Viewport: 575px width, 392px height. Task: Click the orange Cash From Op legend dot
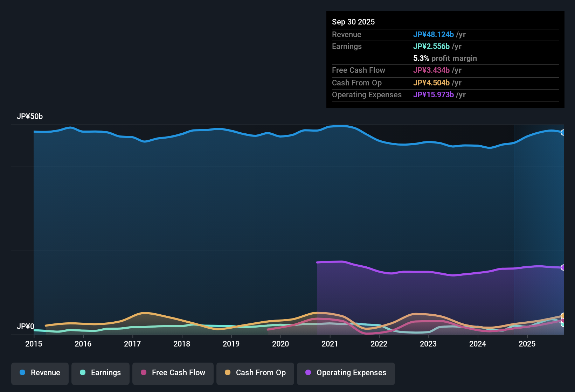(228, 373)
